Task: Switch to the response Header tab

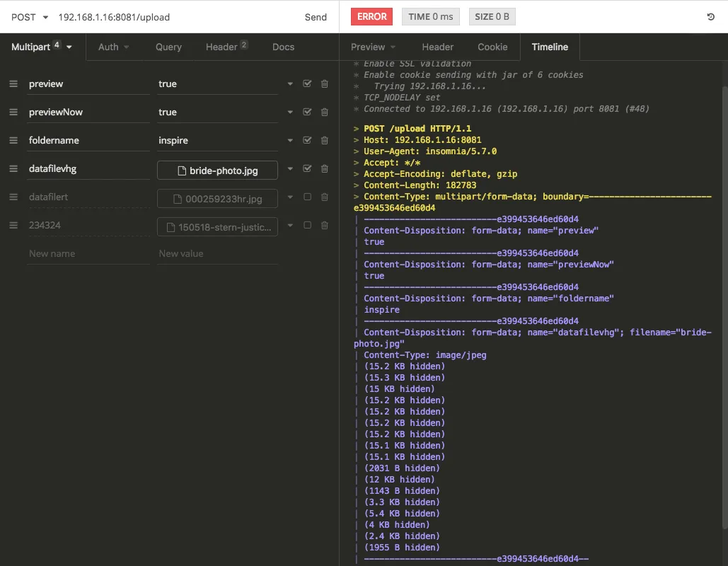Action: [x=437, y=47]
